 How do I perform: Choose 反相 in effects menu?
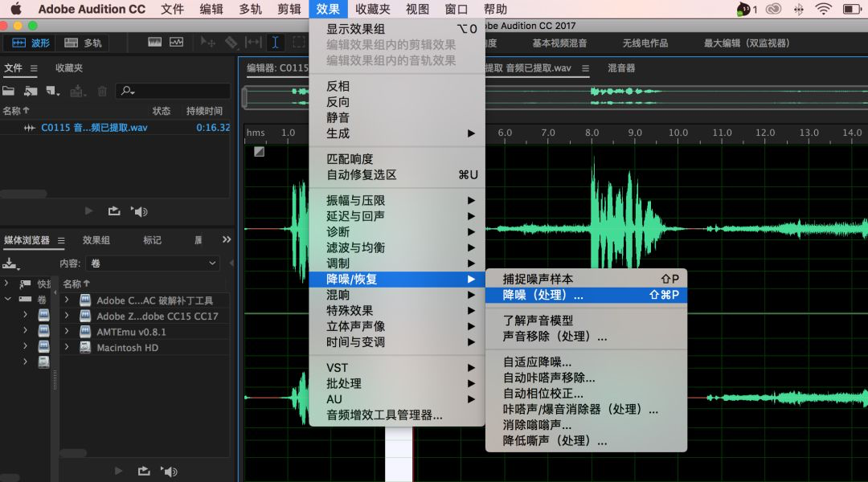(x=397, y=86)
